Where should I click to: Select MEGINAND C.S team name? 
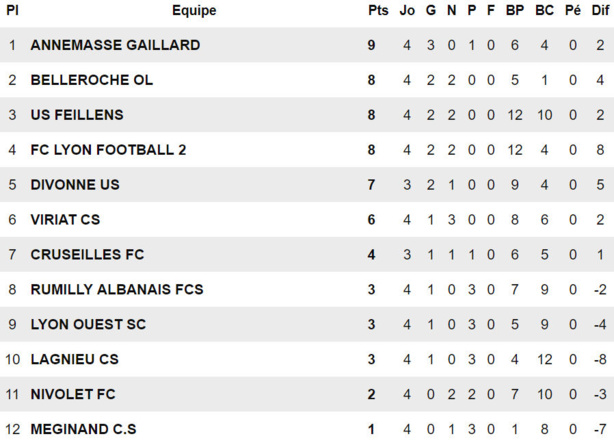coord(83,430)
